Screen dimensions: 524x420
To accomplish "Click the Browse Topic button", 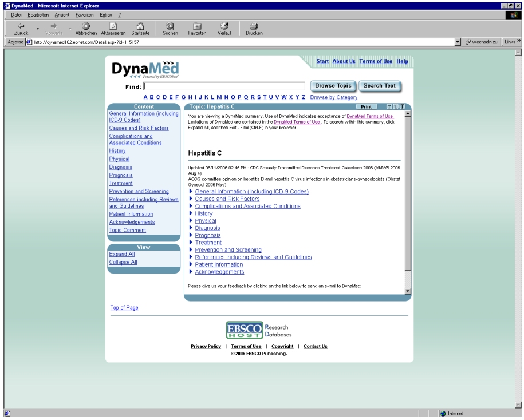I will [333, 86].
